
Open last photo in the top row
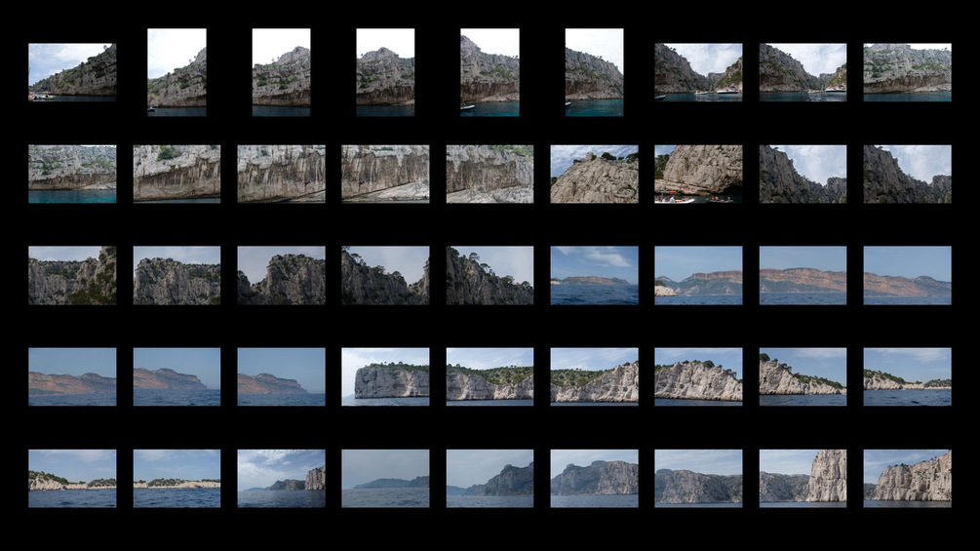pyautogui.click(x=908, y=72)
